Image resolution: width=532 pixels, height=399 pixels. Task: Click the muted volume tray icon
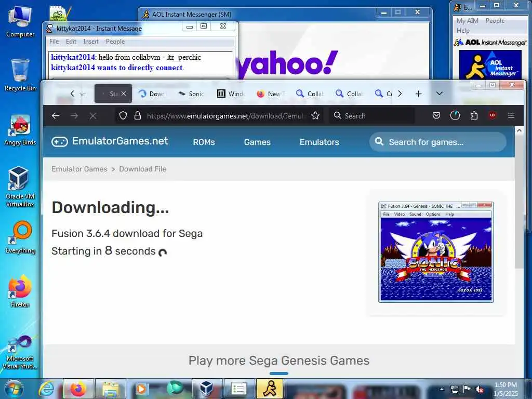click(480, 389)
